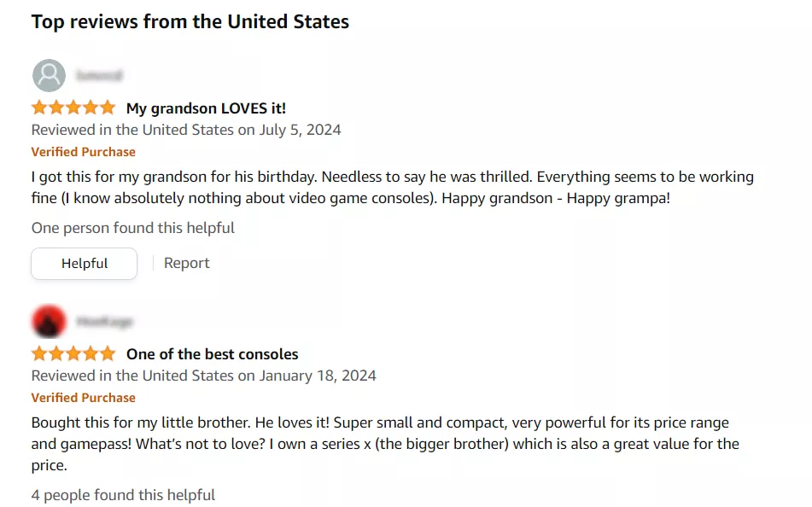Click the Report link

186,263
